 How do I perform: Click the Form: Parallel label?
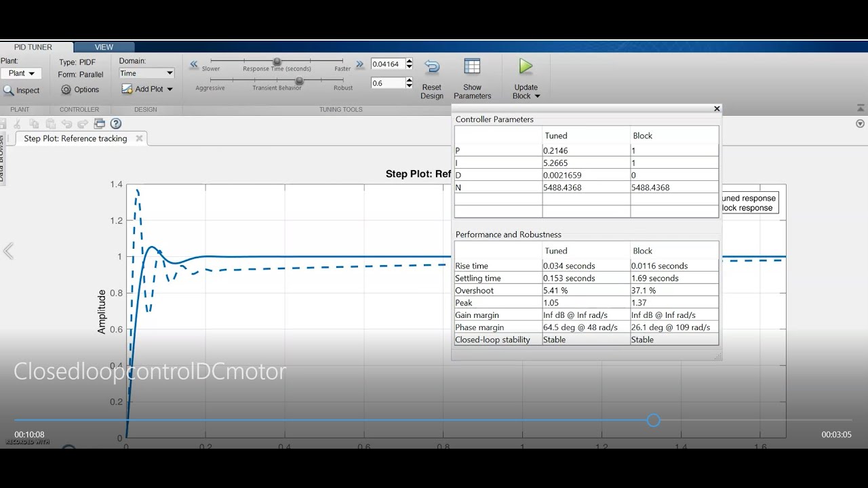pyautogui.click(x=81, y=75)
